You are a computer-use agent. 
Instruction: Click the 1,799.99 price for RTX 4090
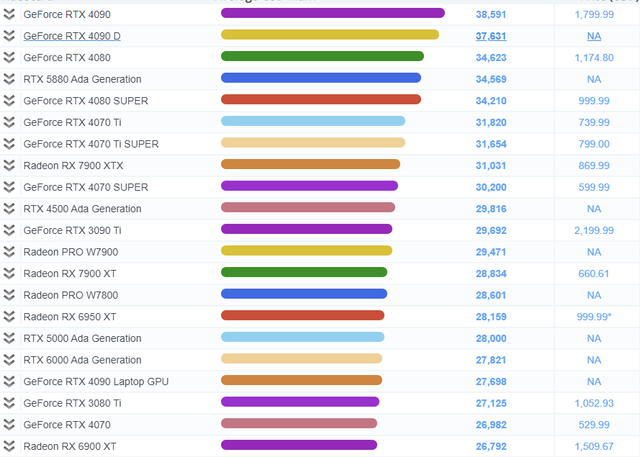594,14
